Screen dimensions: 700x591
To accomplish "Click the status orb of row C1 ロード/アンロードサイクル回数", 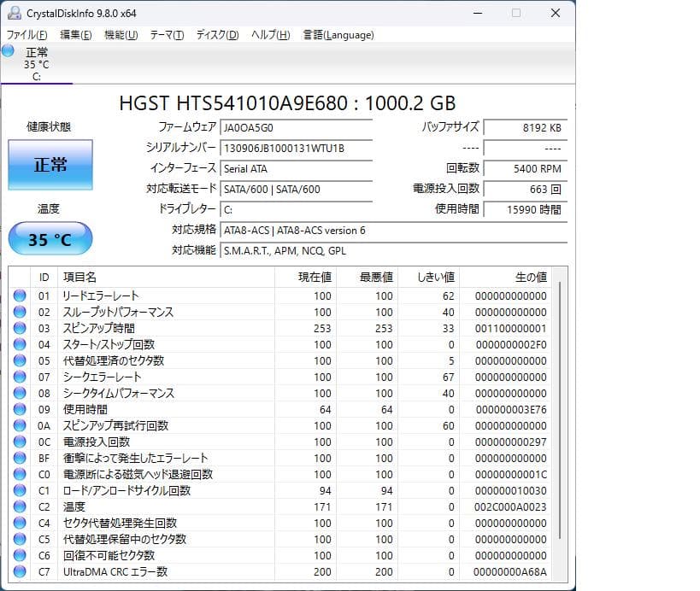I will 20,489.
